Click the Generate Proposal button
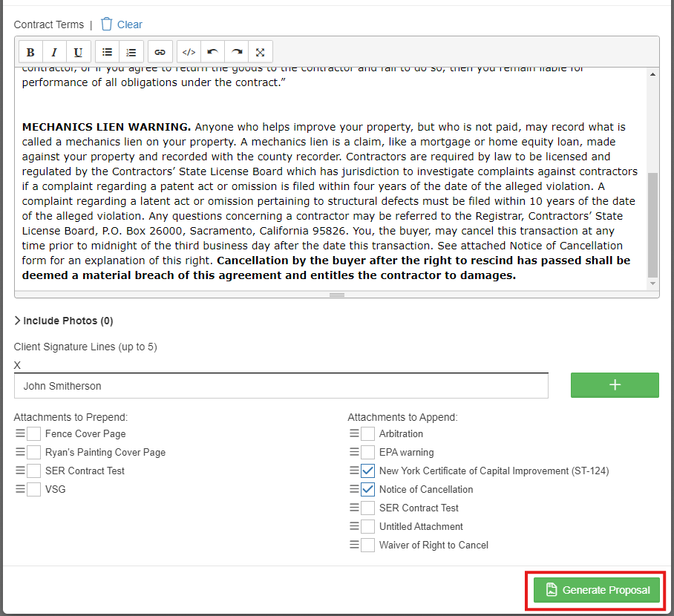The image size is (674, 616). [x=597, y=590]
